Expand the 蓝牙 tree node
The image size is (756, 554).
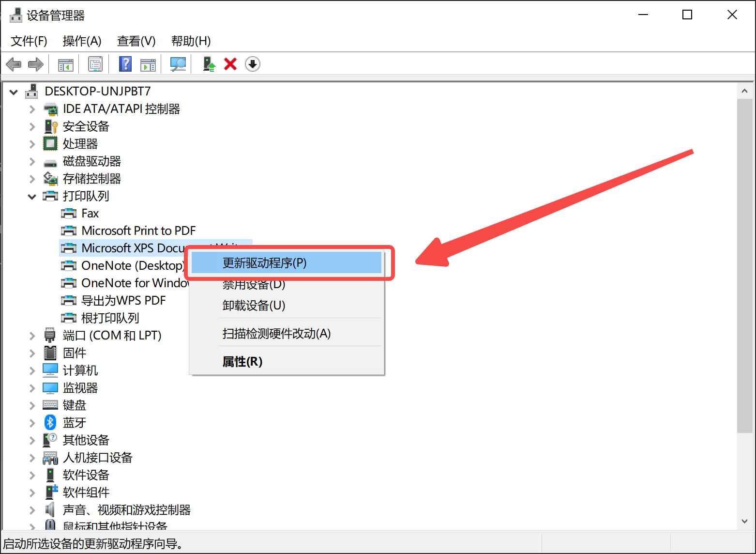(31, 422)
